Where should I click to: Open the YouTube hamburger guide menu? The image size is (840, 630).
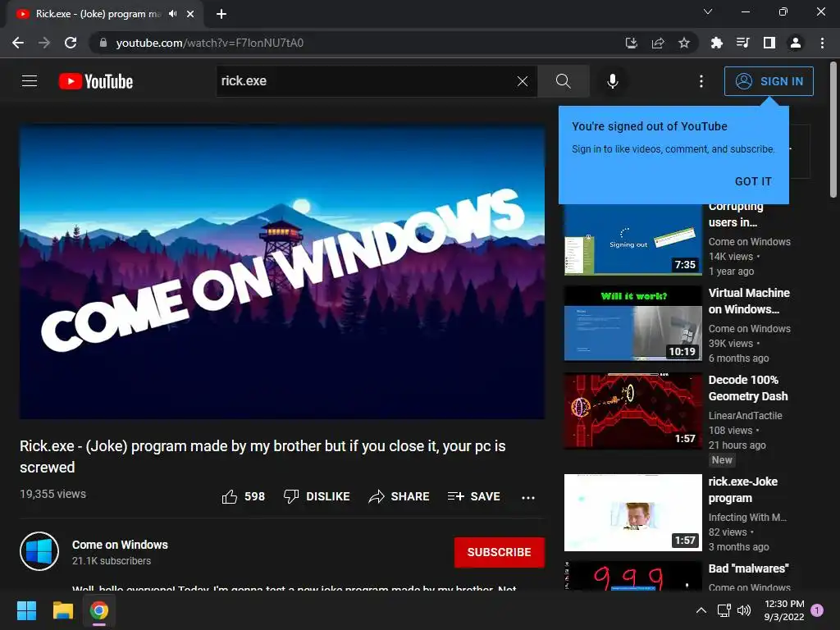tap(30, 81)
